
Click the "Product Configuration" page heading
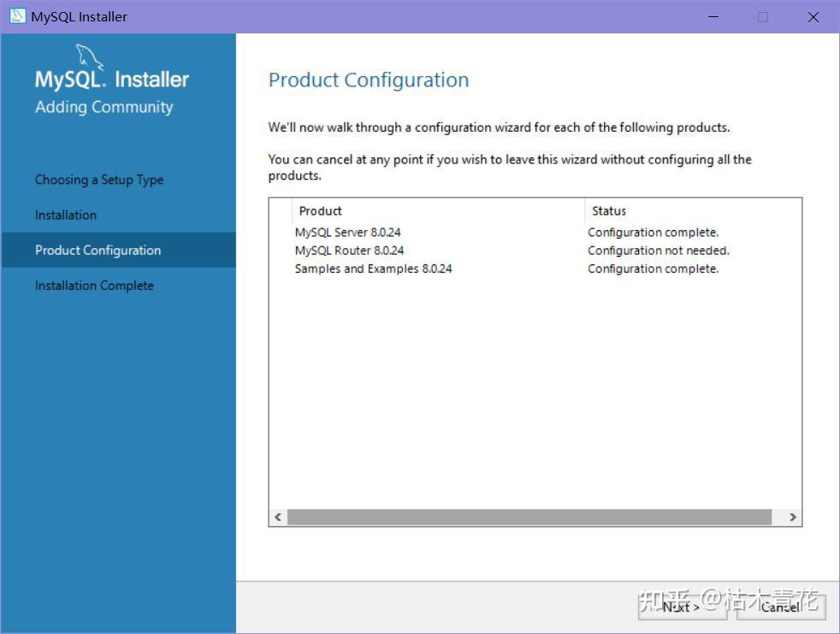[369, 80]
